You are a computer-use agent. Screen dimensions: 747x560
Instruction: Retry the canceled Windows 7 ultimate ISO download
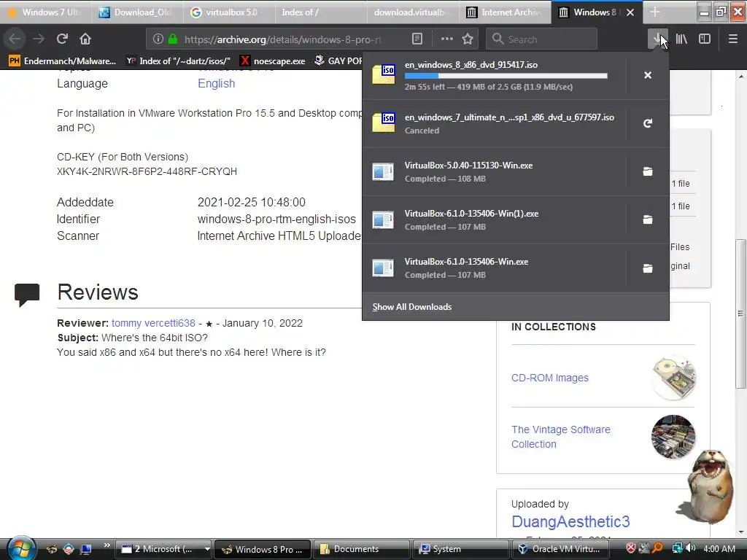pos(648,123)
